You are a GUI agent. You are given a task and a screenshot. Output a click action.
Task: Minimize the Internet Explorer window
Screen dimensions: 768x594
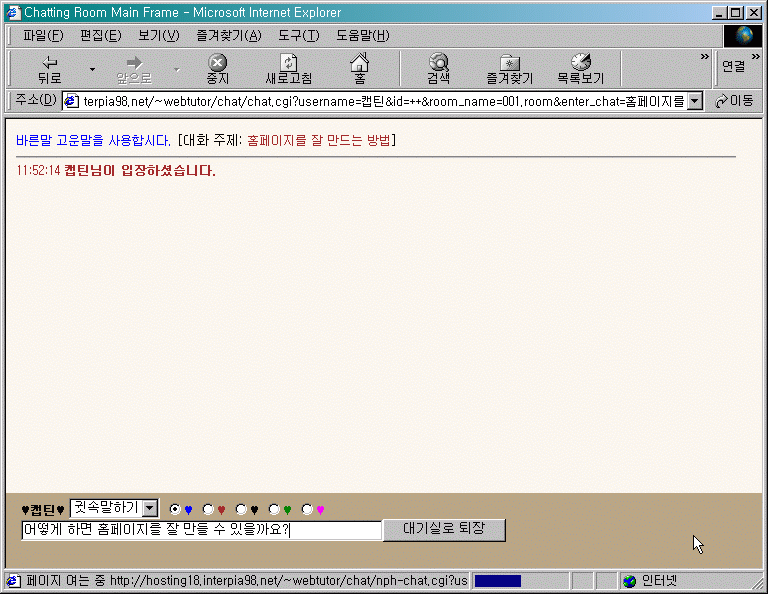[719, 13]
